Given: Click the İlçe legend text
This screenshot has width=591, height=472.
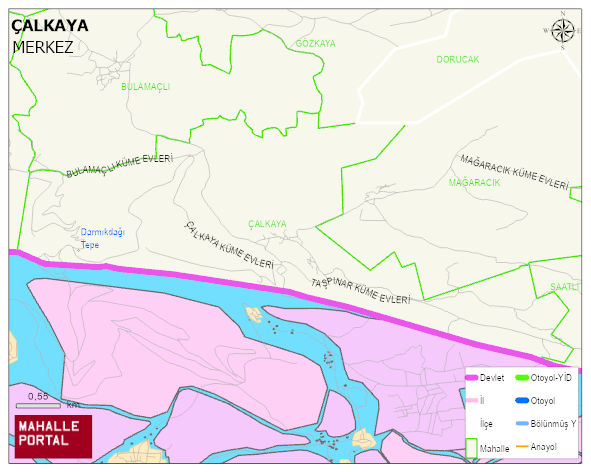Looking at the screenshot, I should [486, 424].
